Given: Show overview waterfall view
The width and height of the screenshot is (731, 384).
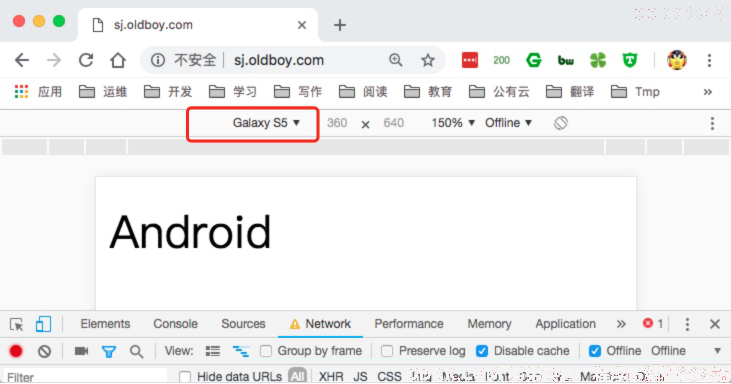Looking at the screenshot, I should pyautogui.click(x=241, y=351).
